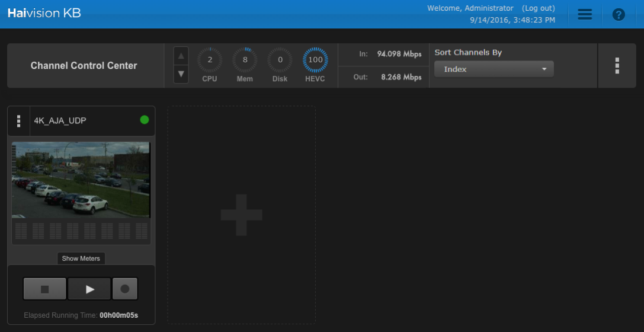Click the Mem usage gauge

click(245, 60)
